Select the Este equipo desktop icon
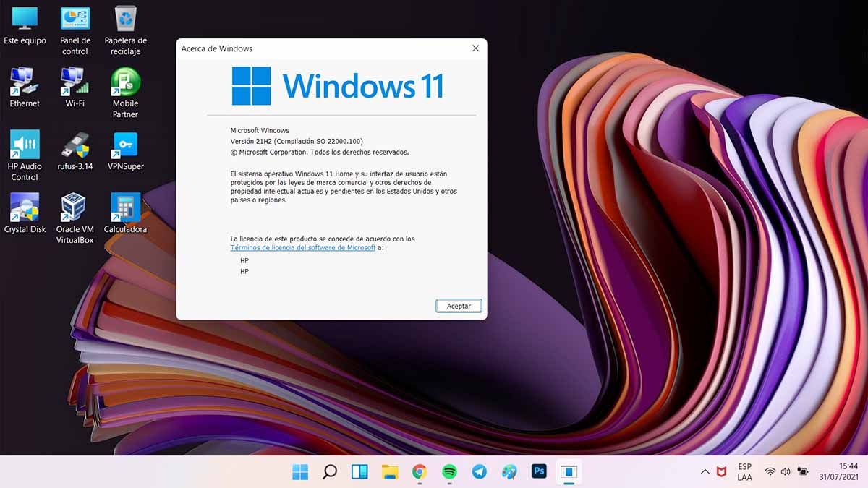Screen dimensions: 868x488 [x=25, y=27]
